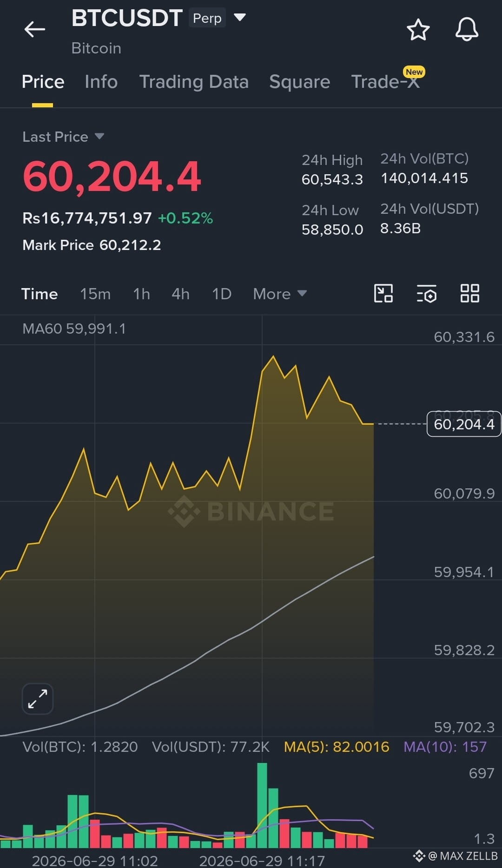Tap the 24h Low 58,850.0 value
This screenshot has height=868, width=502.
pyautogui.click(x=332, y=230)
